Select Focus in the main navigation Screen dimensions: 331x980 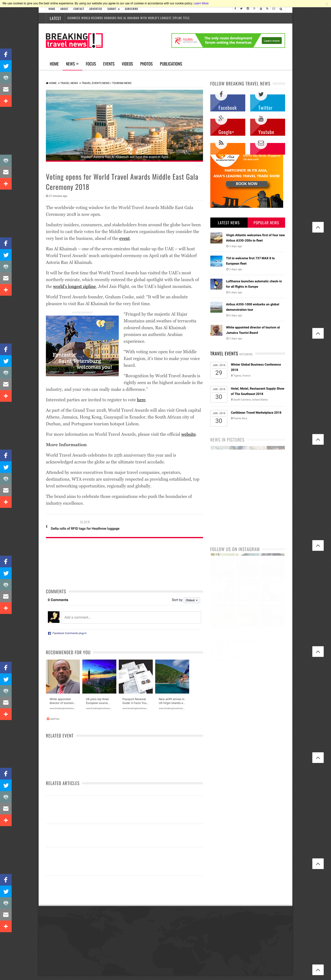pyautogui.click(x=91, y=64)
